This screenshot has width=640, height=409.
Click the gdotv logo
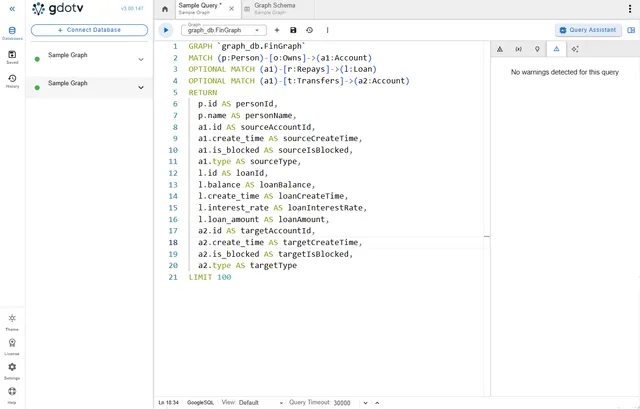pyautogui.click(x=58, y=9)
